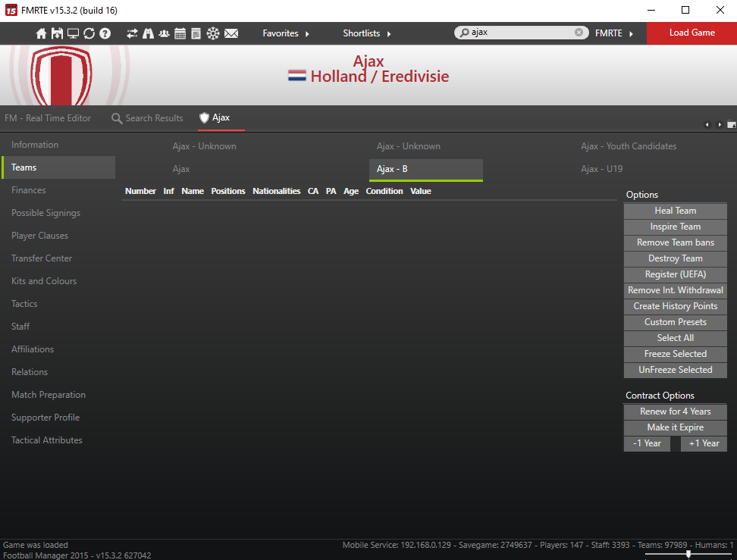Screen dimensions: 737x560
Task: Select Ajax - Youth Candidates team tab
Action: tap(629, 146)
